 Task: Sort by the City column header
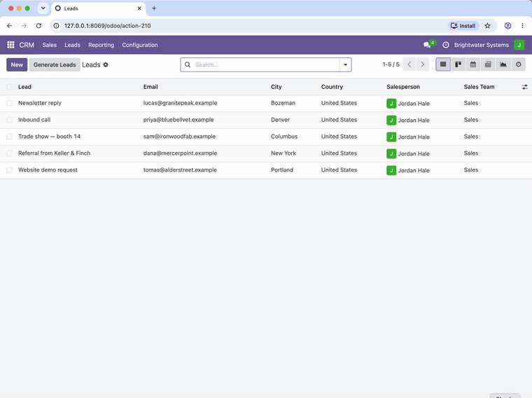pos(276,87)
